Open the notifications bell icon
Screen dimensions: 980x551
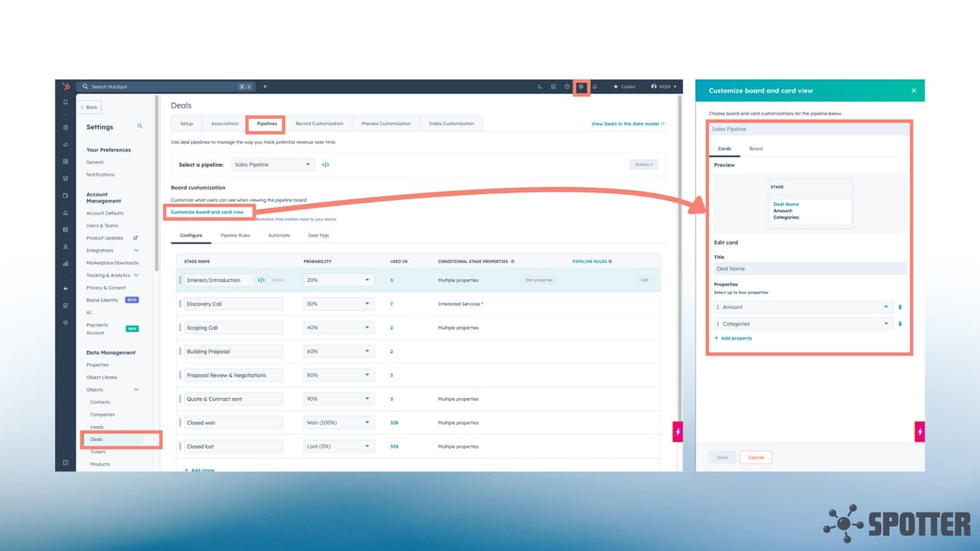click(595, 86)
